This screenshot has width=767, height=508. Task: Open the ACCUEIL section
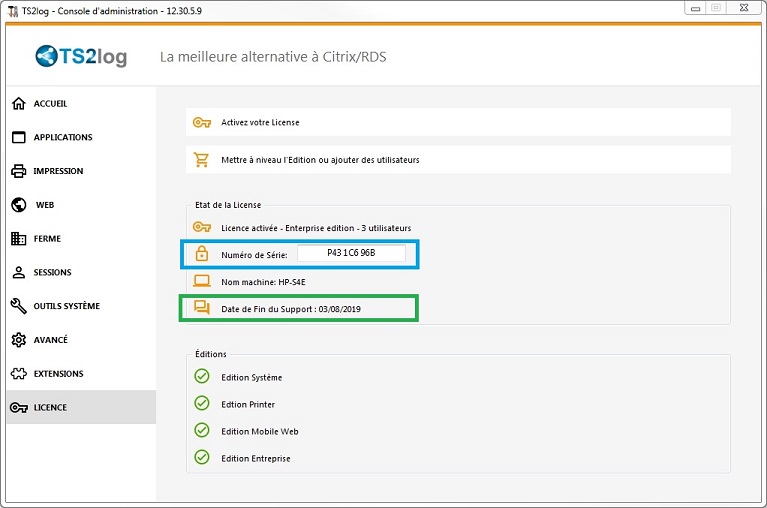pyautogui.click(x=81, y=104)
